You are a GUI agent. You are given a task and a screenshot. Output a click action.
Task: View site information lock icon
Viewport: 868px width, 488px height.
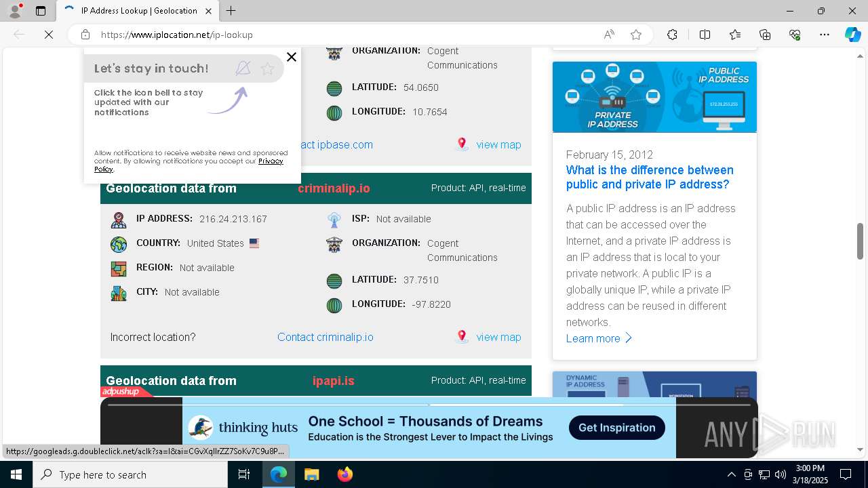pos(85,35)
